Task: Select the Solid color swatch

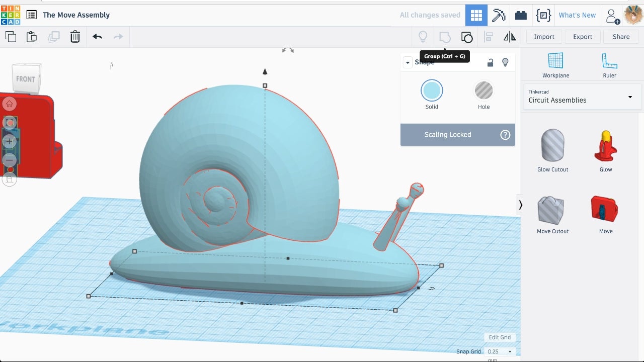Action: click(x=432, y=90)
